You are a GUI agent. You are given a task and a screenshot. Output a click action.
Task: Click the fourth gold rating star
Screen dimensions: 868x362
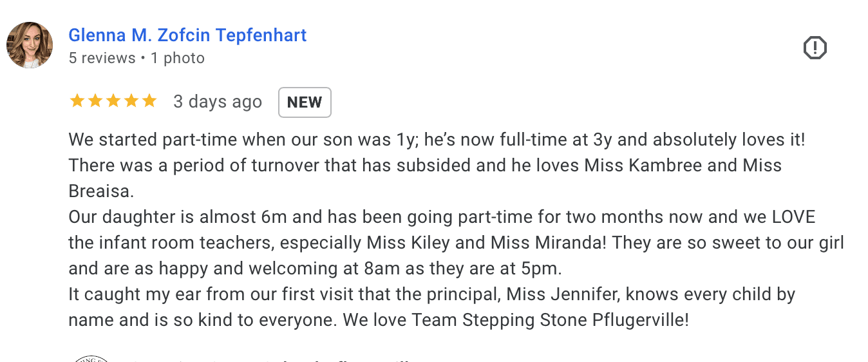coord(131,101)
